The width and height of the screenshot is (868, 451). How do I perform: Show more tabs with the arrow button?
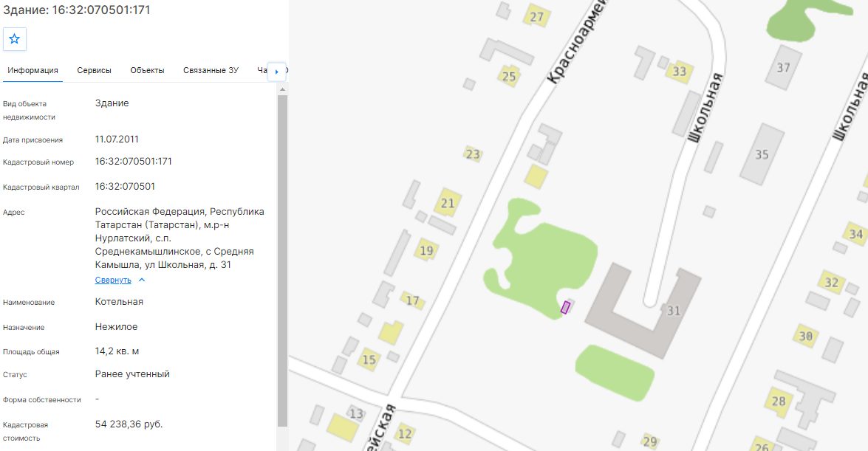276,72
